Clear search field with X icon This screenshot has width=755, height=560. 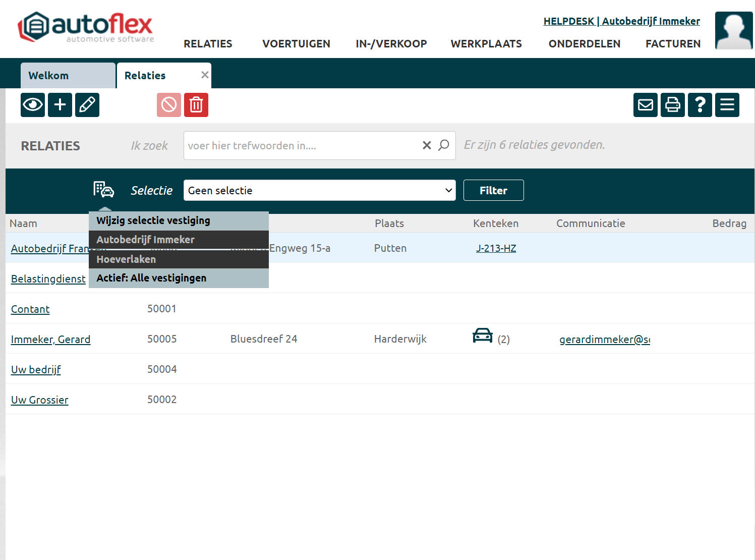427,145
